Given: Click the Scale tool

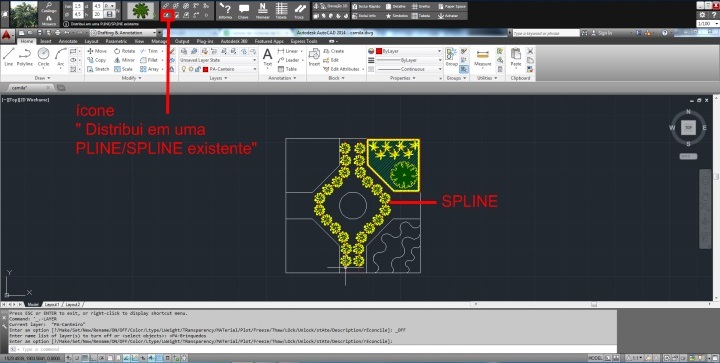Looking at the screenshot, I should (x=124, y=69).
